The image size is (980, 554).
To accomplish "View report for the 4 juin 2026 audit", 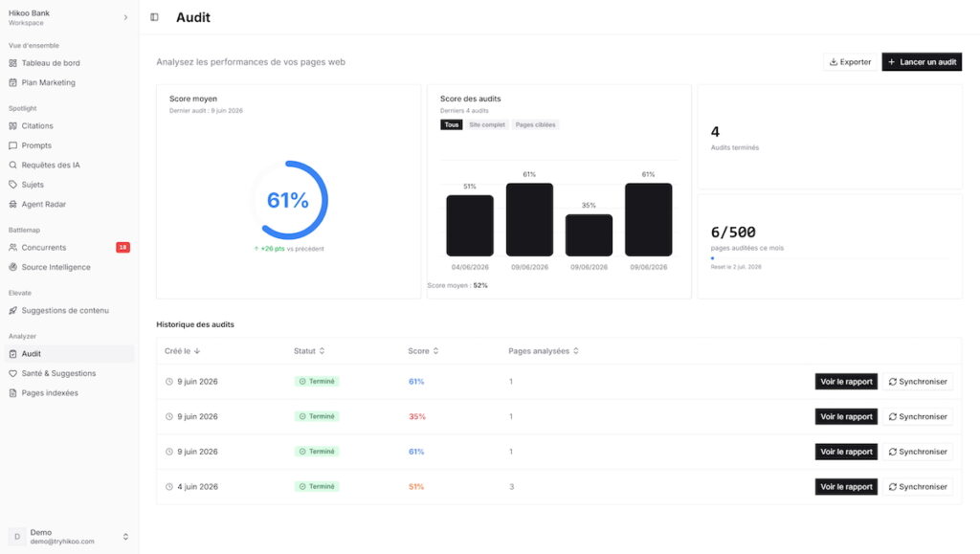I will 846,487.
